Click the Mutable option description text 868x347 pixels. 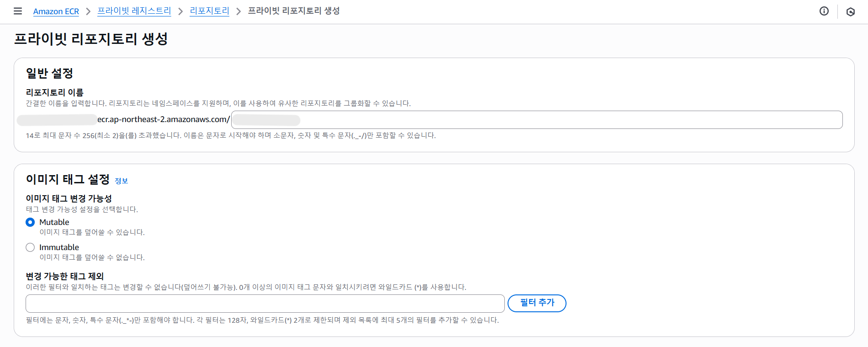92,232
